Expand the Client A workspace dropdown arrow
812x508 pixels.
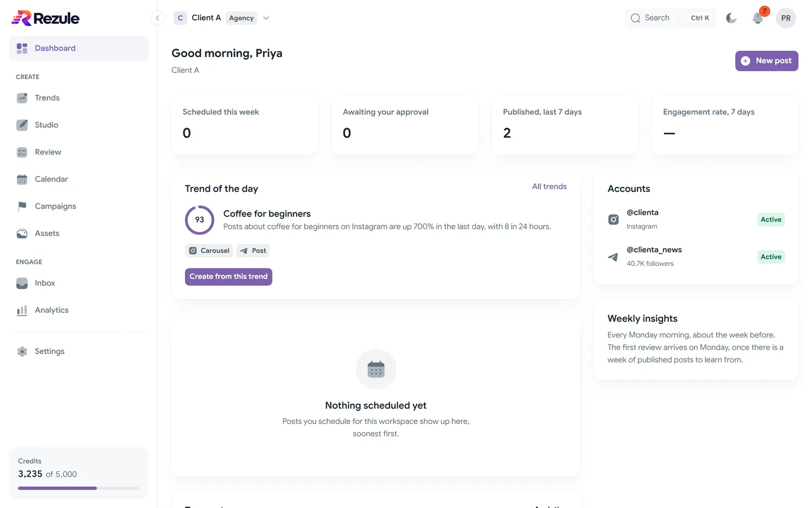pyautogui.click(x=266, y=18)
